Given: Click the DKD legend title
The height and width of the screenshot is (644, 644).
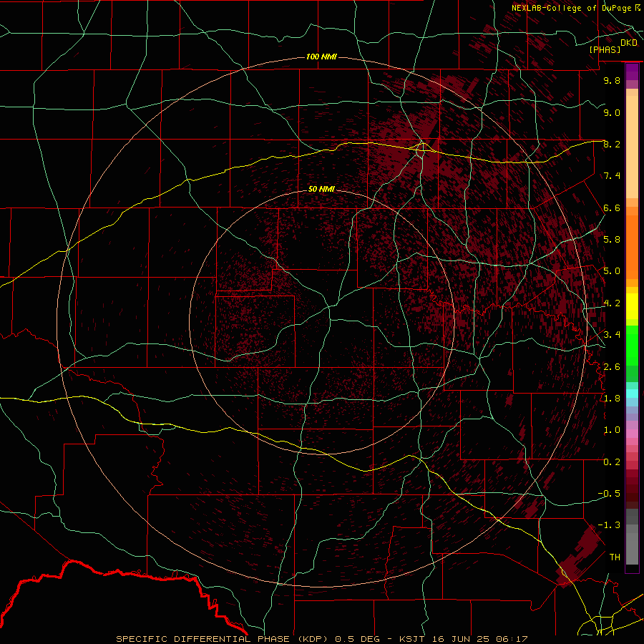Looking at the screenshot, I should click(x=629, y=43).
